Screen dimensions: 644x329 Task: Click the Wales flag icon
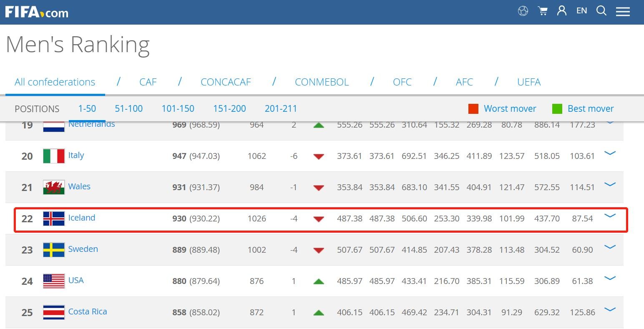pos(54,187)
